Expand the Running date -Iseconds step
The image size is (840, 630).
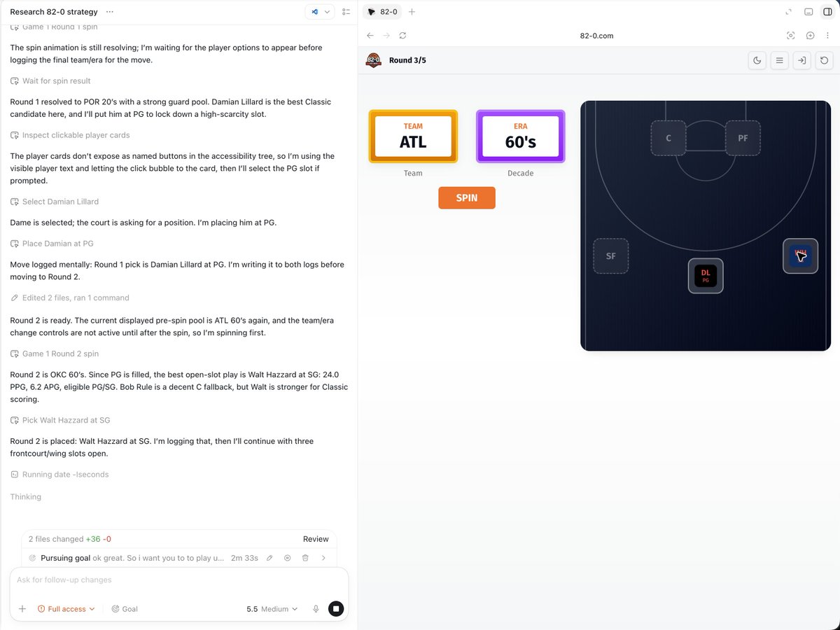pyautogui.click(x=59, y=475)
